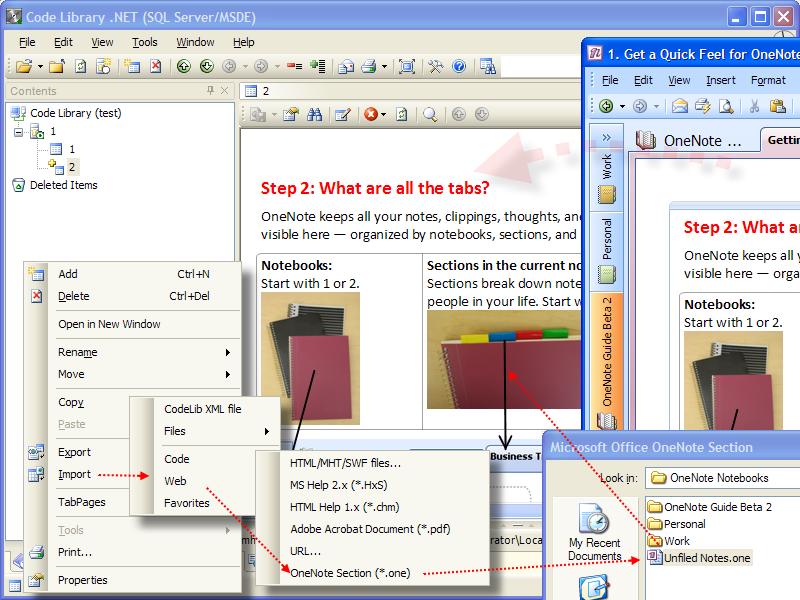Choose HTML/MHT/SWF files import option
The height and width of the screenshot is (600, 800).
pyautogui.click(x=345, y=463)
